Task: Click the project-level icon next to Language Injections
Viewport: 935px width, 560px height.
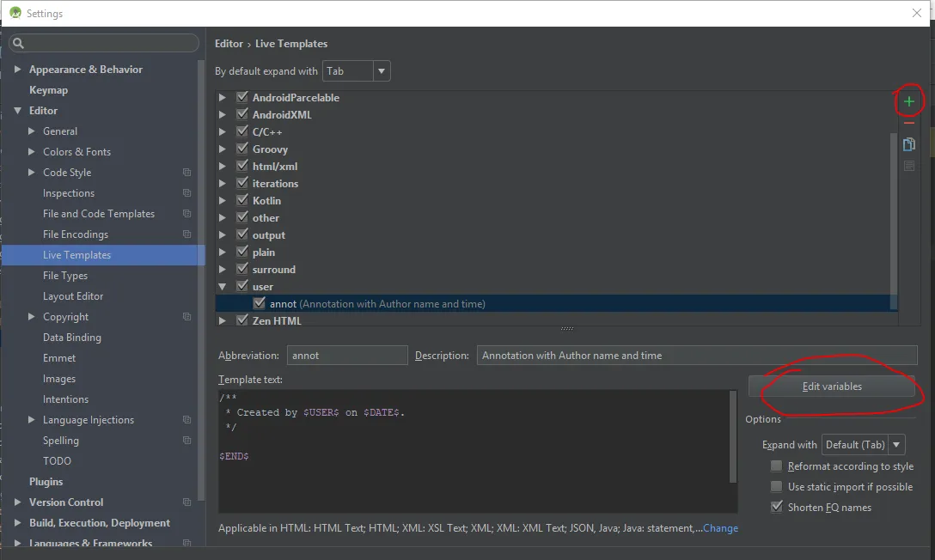Action: (x=186, y=419)
